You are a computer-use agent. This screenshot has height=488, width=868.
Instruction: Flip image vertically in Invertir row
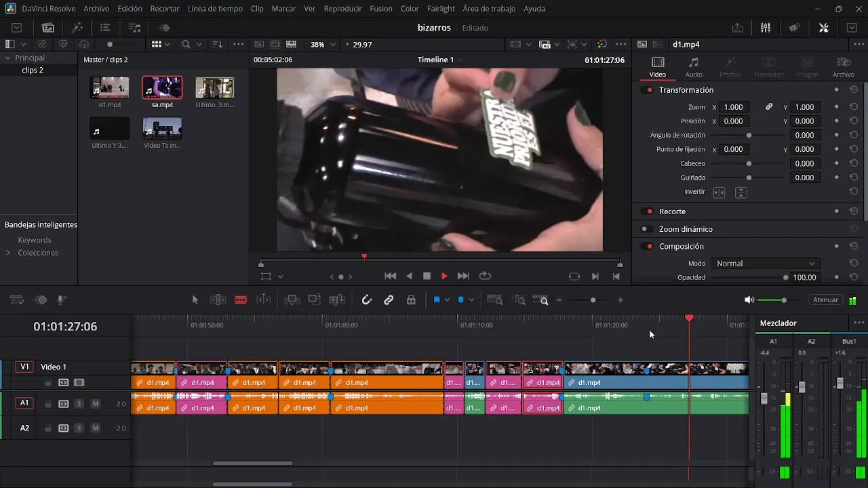(x=741, y=192)
